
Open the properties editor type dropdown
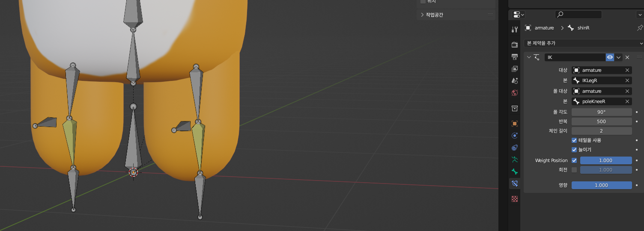point(518,15)
